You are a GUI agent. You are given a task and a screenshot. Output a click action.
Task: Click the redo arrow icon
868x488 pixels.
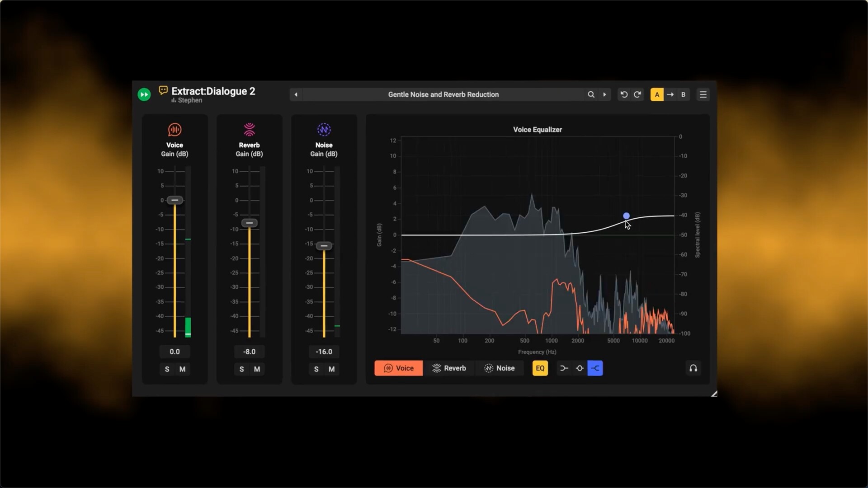(x=637, y=94)
